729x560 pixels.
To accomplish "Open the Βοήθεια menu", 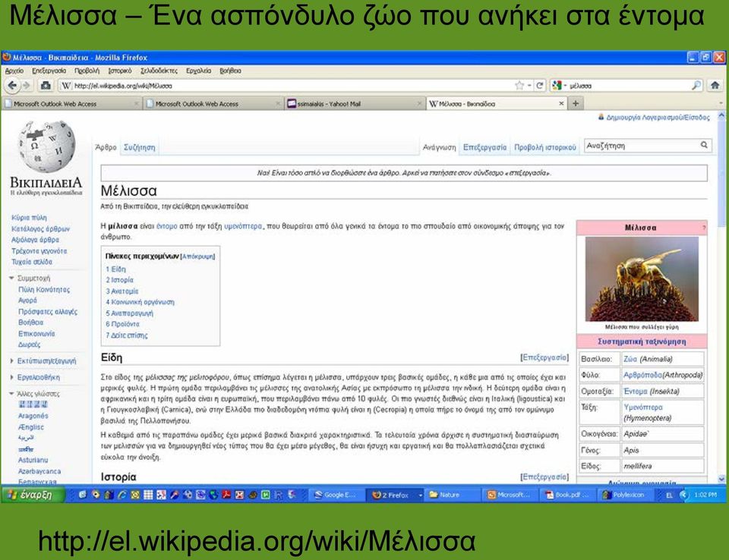I will [230, 71].
